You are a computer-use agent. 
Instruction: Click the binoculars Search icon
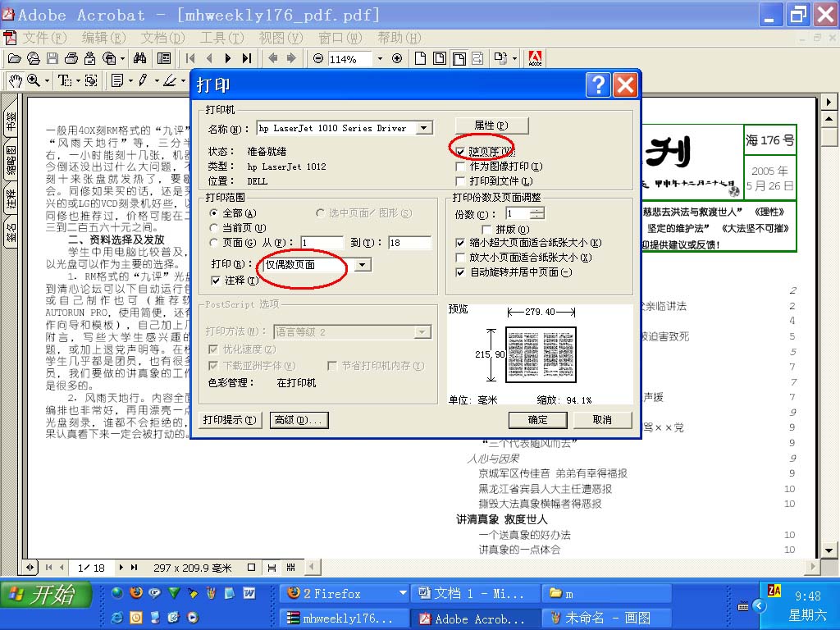140,58
